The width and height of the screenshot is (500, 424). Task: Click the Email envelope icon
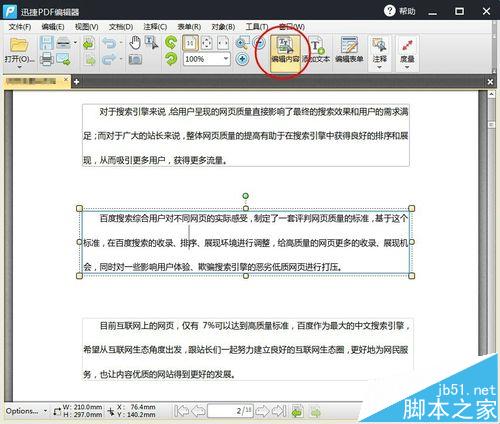63,59
